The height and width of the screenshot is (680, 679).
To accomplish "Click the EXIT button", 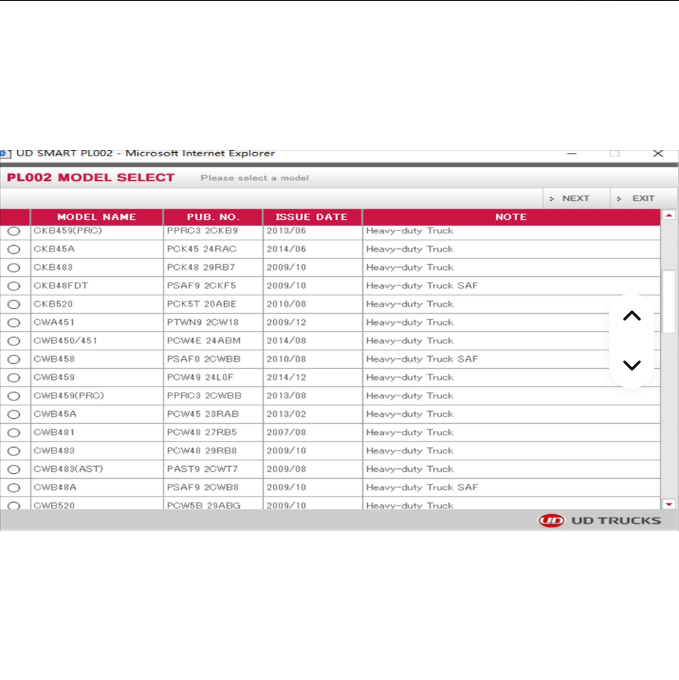I will click(x=643, y=198).
